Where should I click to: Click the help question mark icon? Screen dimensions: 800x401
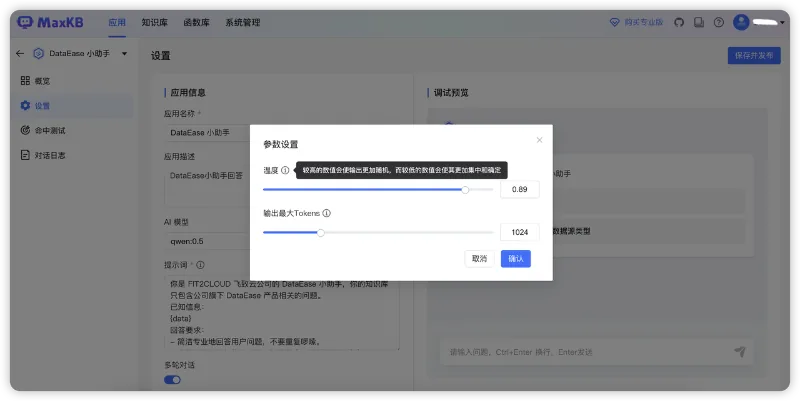pyautogui.click(x=719, y=22)
